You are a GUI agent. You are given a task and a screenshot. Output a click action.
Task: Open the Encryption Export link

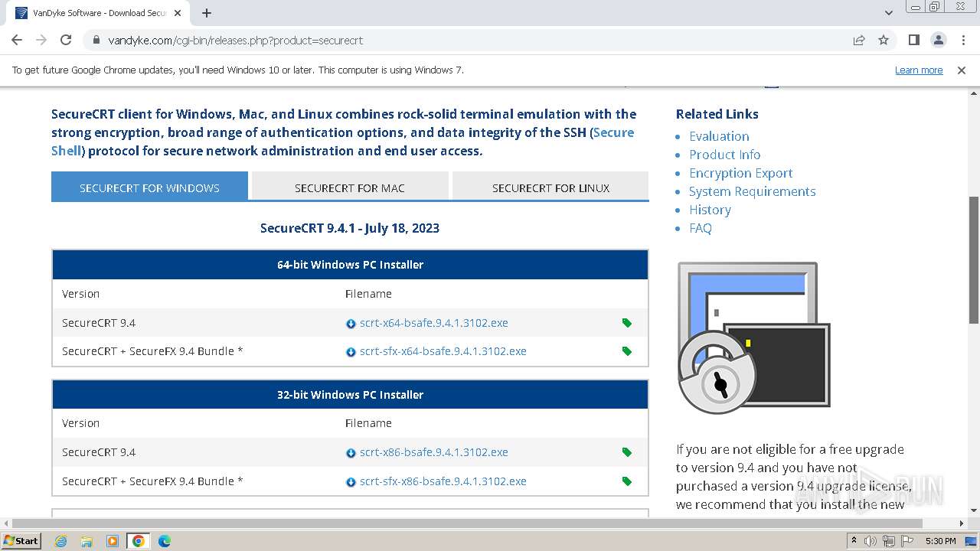pos(740,173)
